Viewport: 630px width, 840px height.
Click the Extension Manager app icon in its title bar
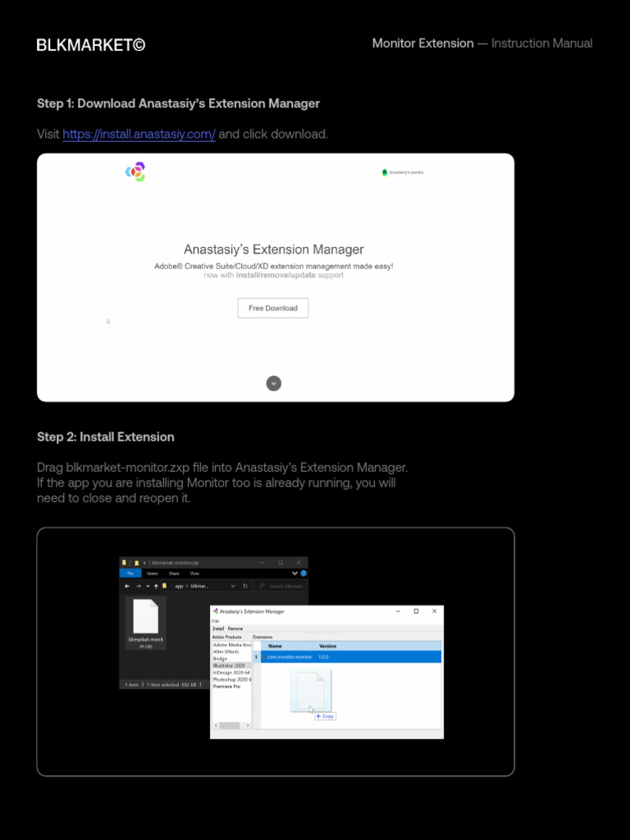(x=216, y=610)
